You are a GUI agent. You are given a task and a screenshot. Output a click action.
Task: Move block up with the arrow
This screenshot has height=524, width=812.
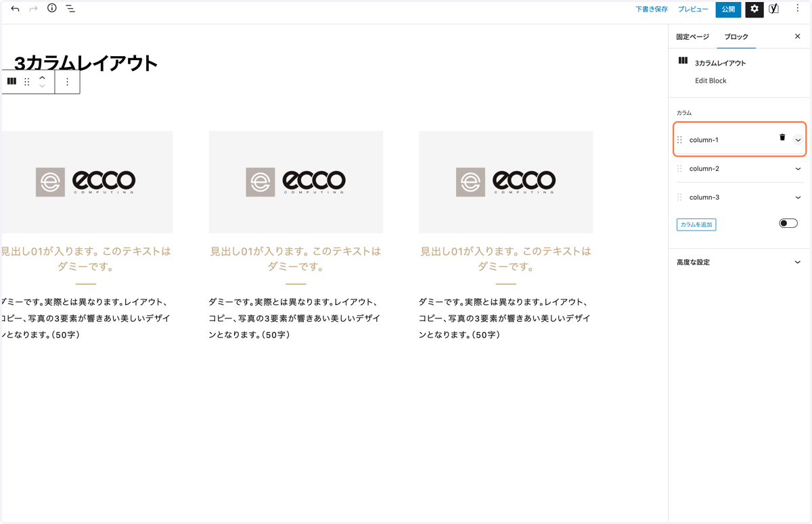click(x=42, y=78)
